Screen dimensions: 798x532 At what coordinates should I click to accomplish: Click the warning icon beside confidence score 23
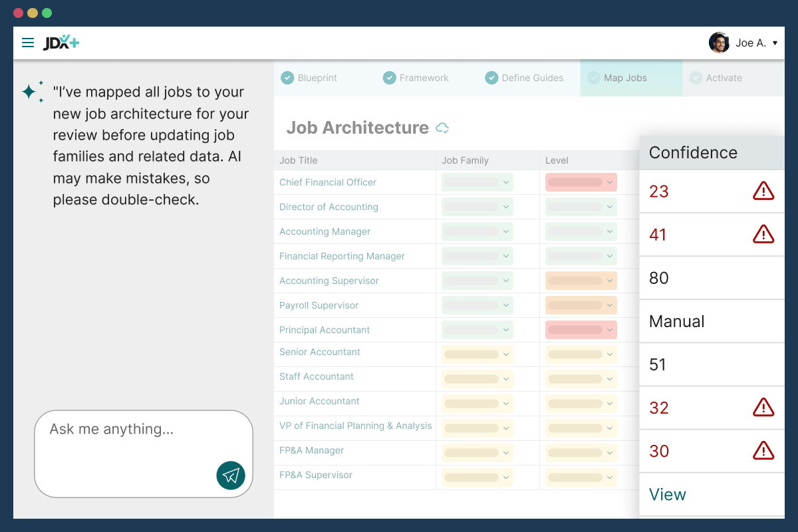coord(763,191)
